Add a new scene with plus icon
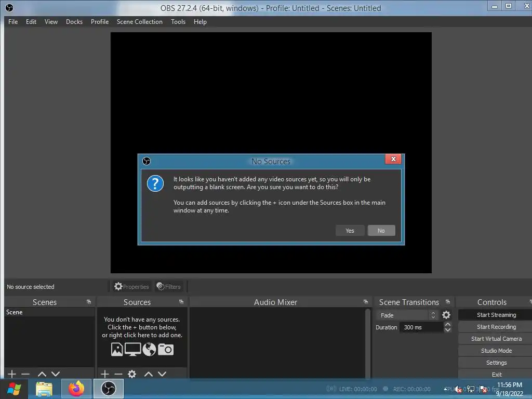 click(x=12, y=374)
